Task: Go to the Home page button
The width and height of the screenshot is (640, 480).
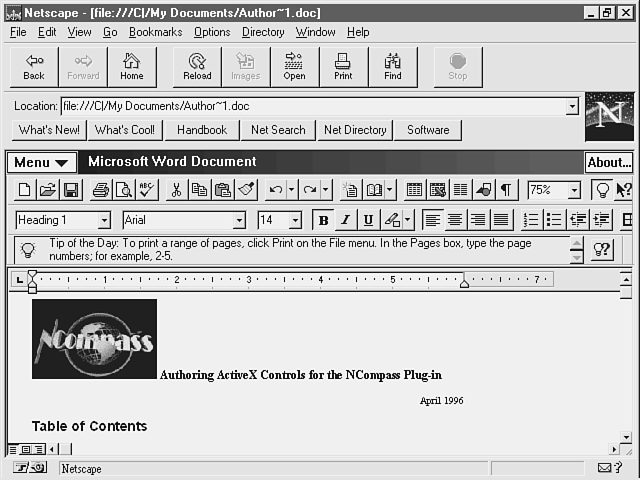Action: tap(132, 67)
